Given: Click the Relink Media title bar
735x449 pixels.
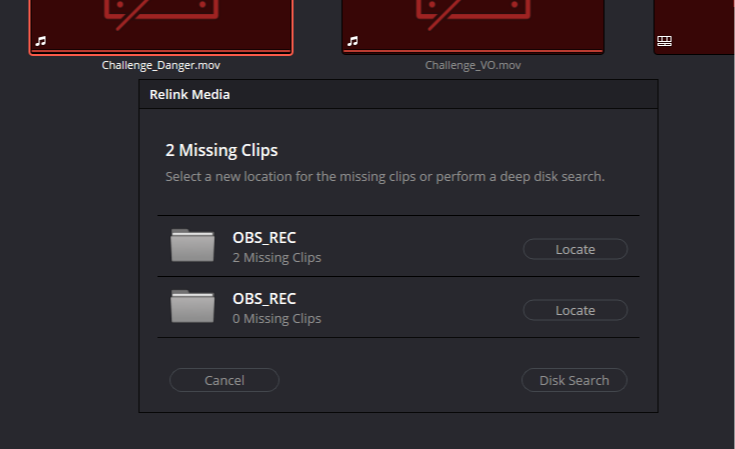Looking at the screenshot, I should coord(398,95).
